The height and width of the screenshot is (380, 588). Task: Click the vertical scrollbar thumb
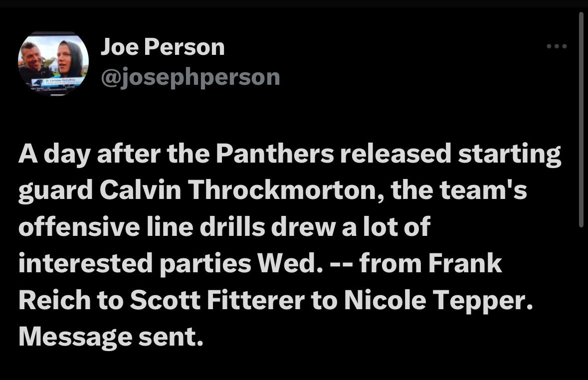pos(581,119)
